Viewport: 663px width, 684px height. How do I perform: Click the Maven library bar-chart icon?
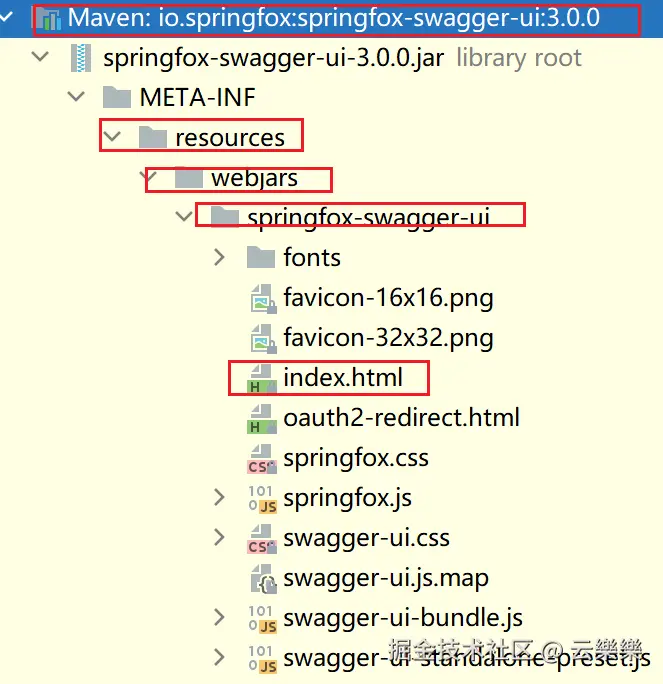pyautogui.click(x=48, y=19)
